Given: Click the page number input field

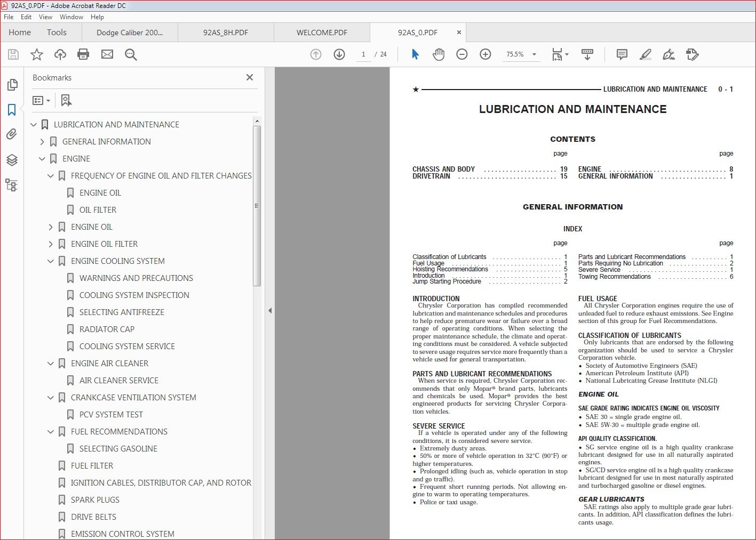Looking at the screenshot, I should pos(363,54).
